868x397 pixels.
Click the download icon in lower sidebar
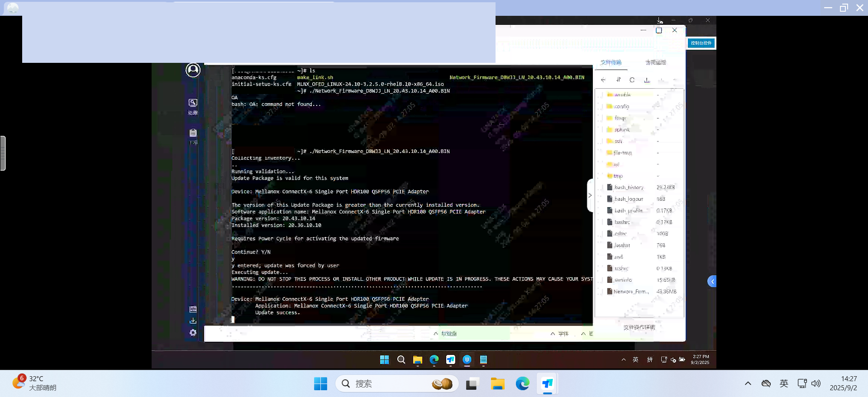click(193, 321)
